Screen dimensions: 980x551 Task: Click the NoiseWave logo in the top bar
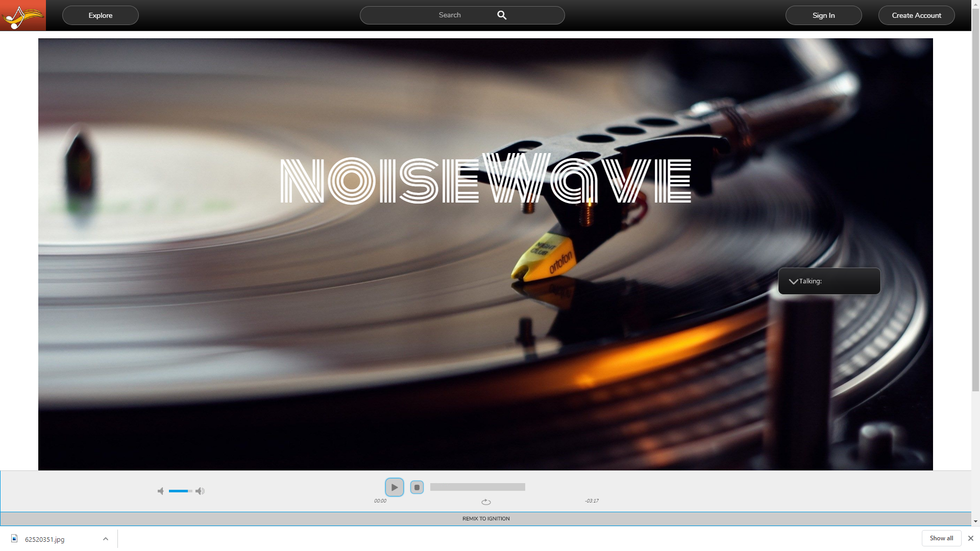(23, 15)
